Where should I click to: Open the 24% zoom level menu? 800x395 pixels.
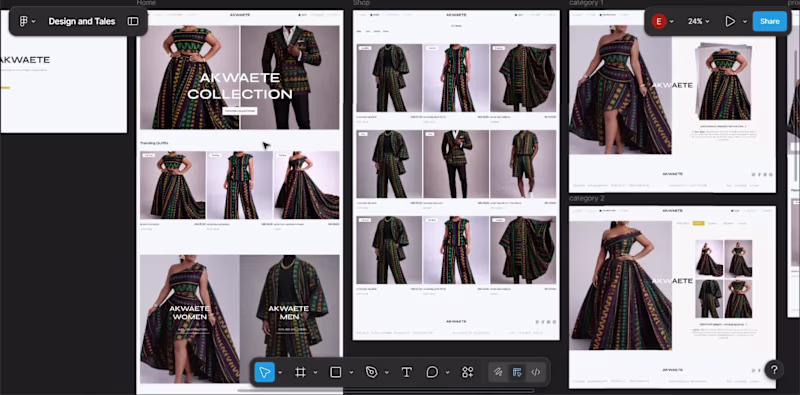(698, 21)
